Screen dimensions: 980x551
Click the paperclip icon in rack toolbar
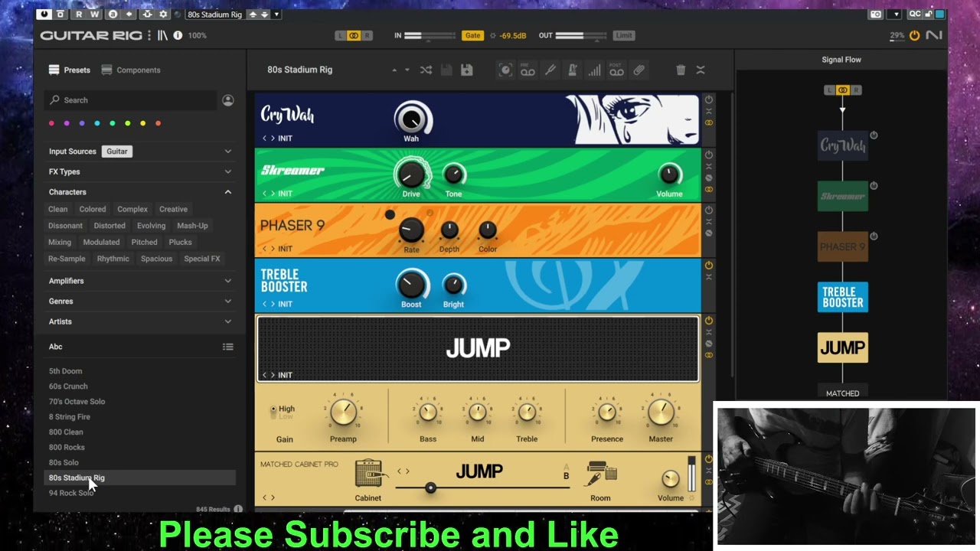[x=639, y=70]
